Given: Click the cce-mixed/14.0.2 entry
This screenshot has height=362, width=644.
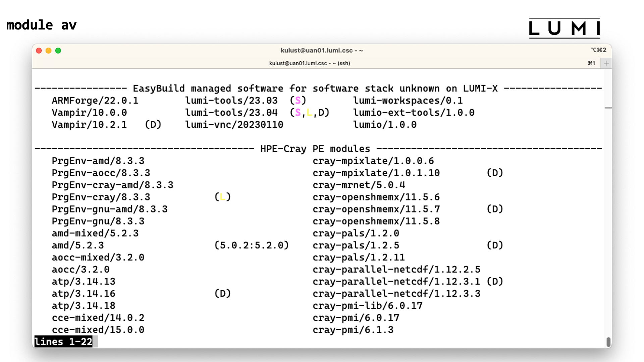Looking at the screenshot, I should point(98,318).
